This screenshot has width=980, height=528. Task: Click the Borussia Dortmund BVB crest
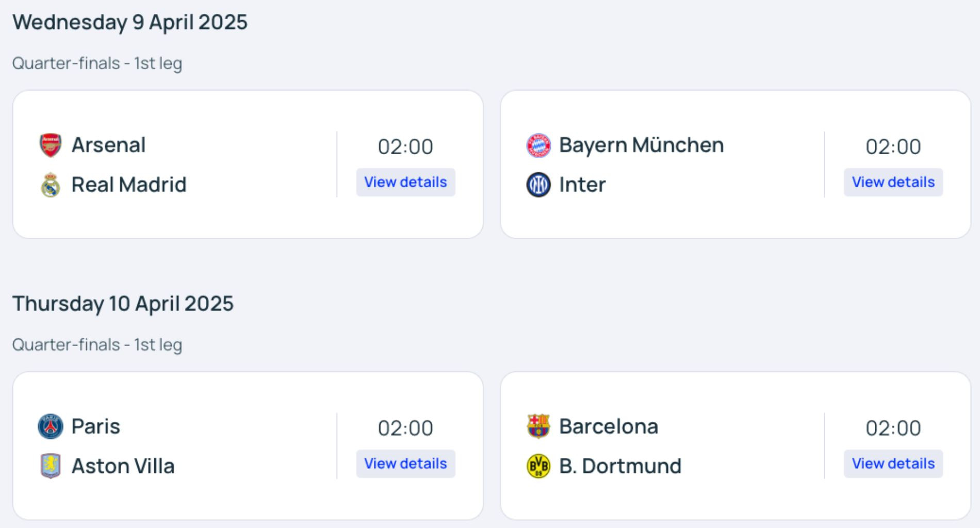(x=538, y=466)
